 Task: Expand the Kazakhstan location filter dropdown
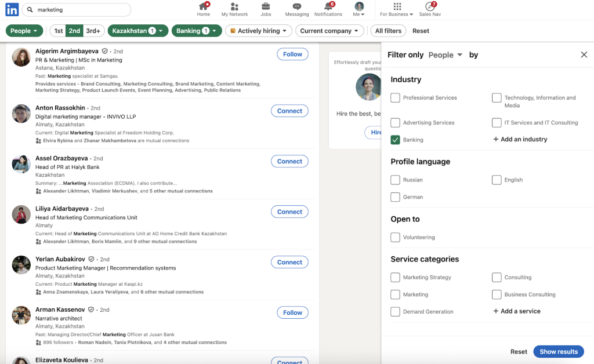(x=138, y=31)
